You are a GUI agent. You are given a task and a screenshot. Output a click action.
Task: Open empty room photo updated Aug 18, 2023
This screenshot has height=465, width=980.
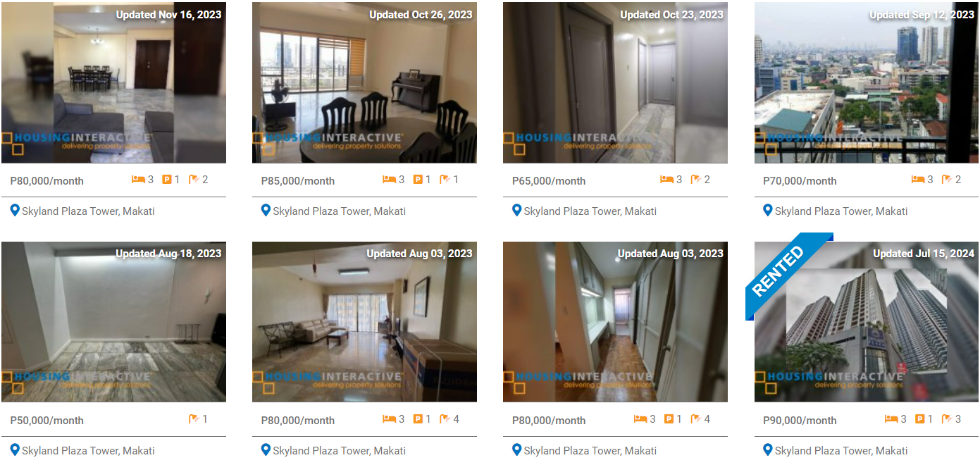coord(113,322)
